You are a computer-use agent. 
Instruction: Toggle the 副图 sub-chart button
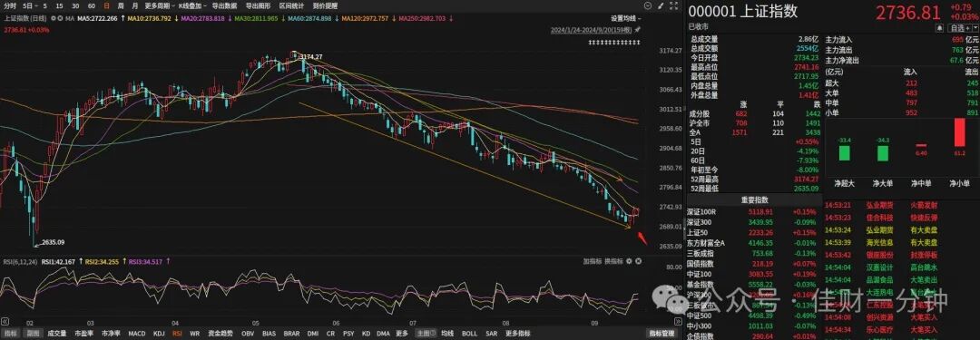(x=32, y=334)
